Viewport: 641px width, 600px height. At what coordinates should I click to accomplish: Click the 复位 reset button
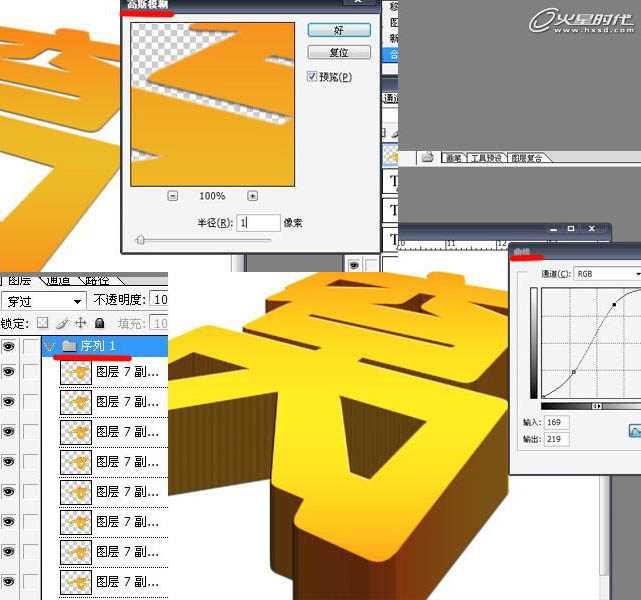pyautogui.click(x=338, y=52)
